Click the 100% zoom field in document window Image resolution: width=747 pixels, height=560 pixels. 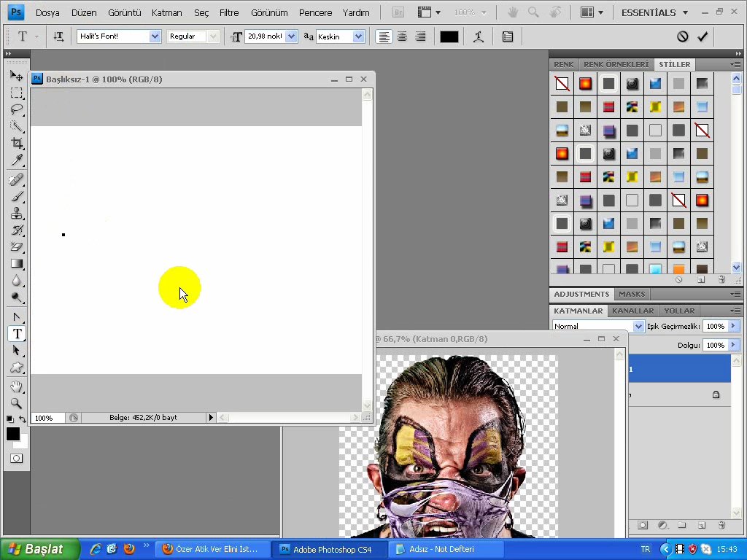pos(47,418)
